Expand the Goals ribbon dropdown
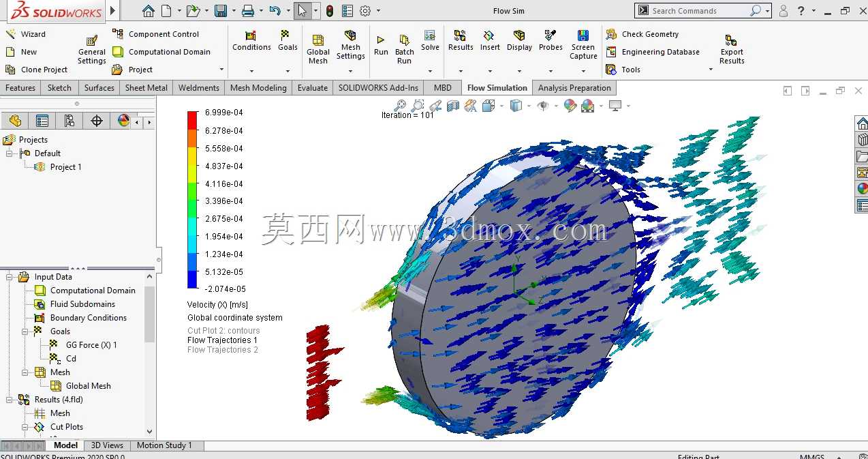Viewport: 868px width, 459px height. pos(288,71)
